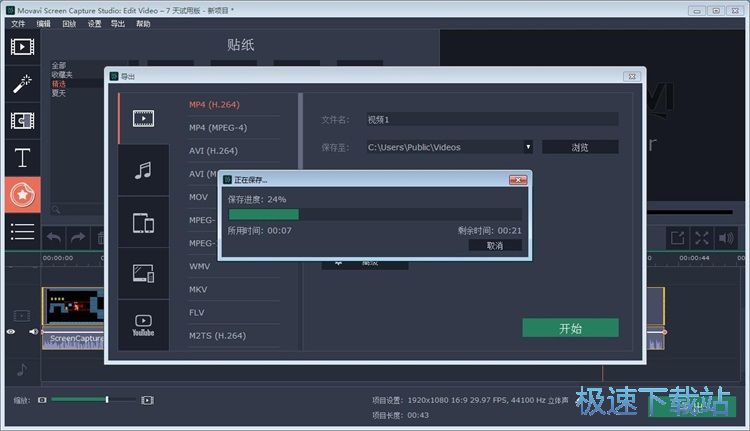This screenshot has width=750, height=431.
Task: Select 夏天 sticker category
Action: coord(59,93)
